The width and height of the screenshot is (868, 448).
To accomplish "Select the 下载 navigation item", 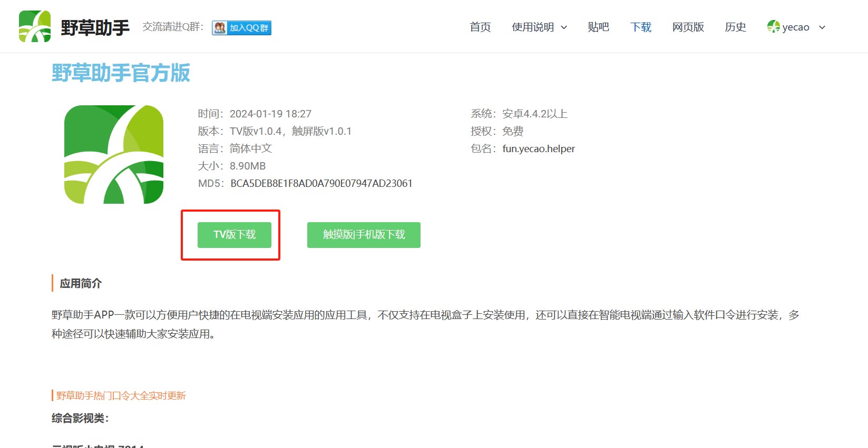I will click(641, 27).
